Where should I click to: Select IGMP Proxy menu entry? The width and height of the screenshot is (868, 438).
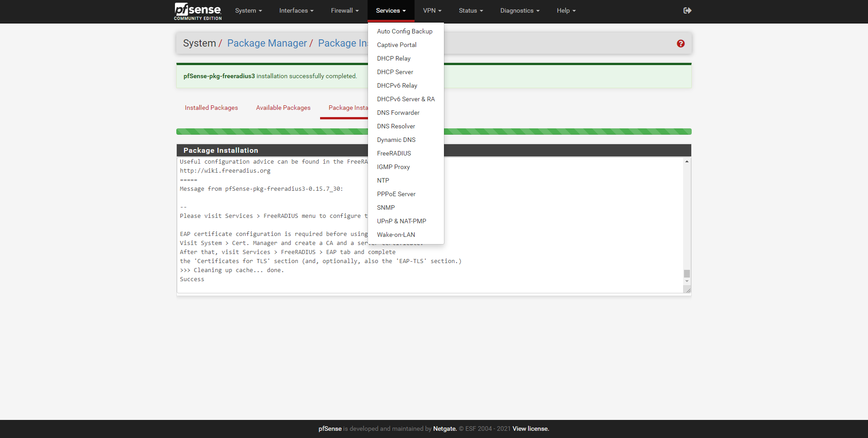406,167
